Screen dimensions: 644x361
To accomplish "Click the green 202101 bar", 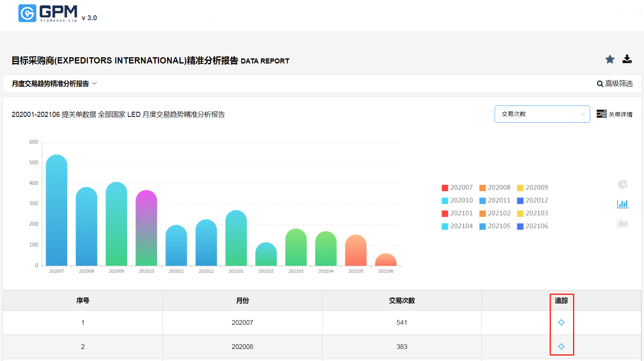I will tap(236, 238).
